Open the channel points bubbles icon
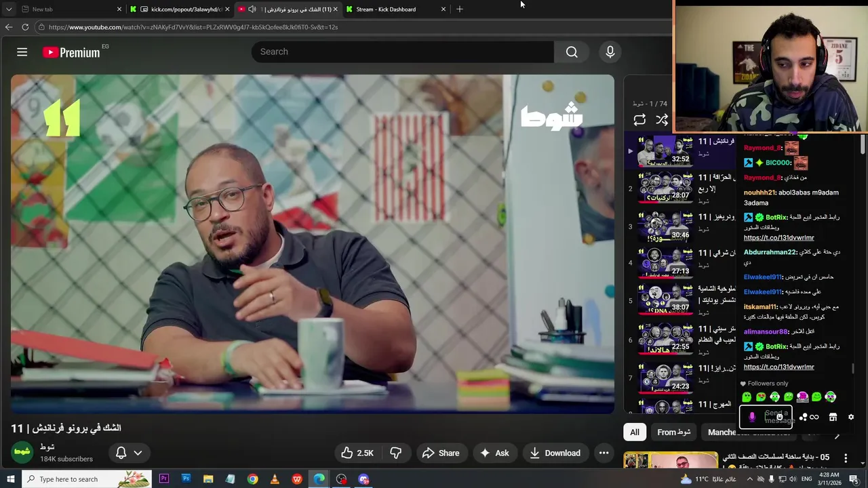The width and height of the screenshot is (868, 488). coord(804,418)
